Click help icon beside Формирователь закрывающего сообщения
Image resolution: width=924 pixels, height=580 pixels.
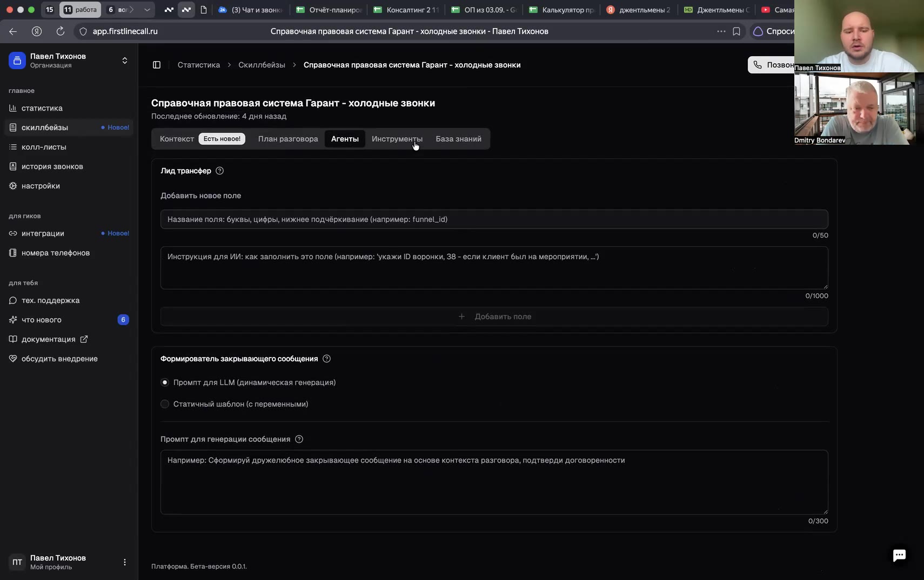click(326, 359)
